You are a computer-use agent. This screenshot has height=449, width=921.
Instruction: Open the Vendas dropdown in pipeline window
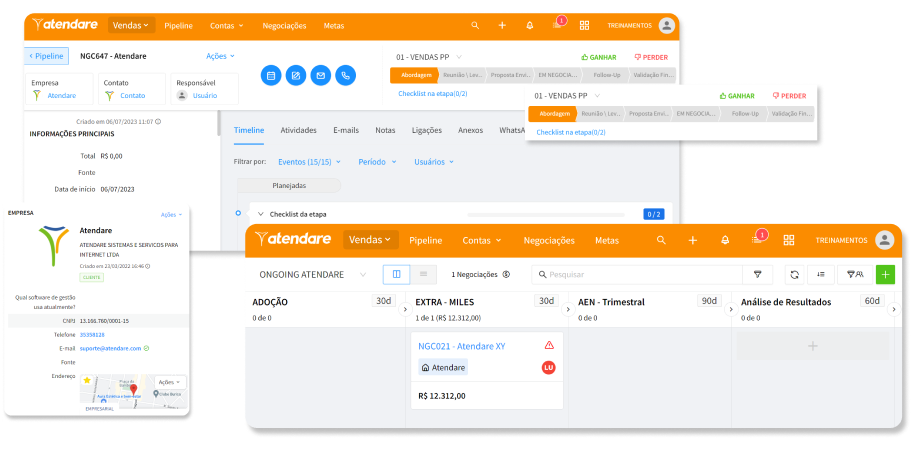[x=371, y=240]
